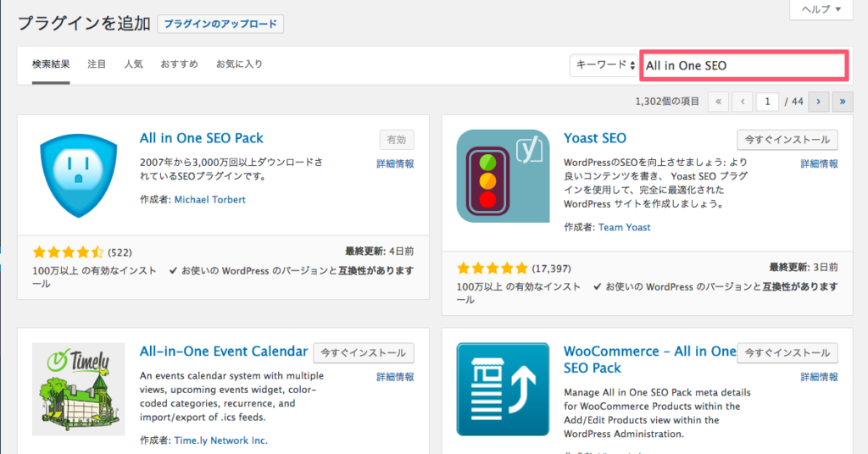
Task: Click the プラグインを追加 page heading
Action: (x=84, y=24)
